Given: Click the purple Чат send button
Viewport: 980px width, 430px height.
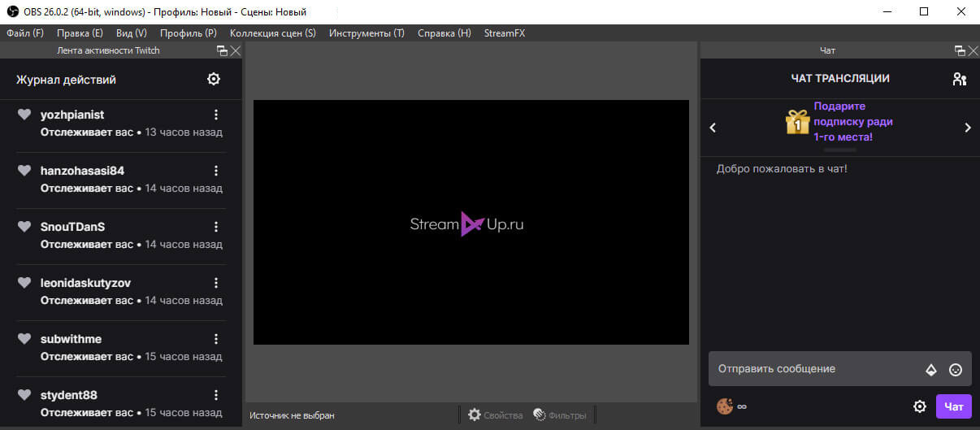Looking at the screenshot, I should (954, 406).
